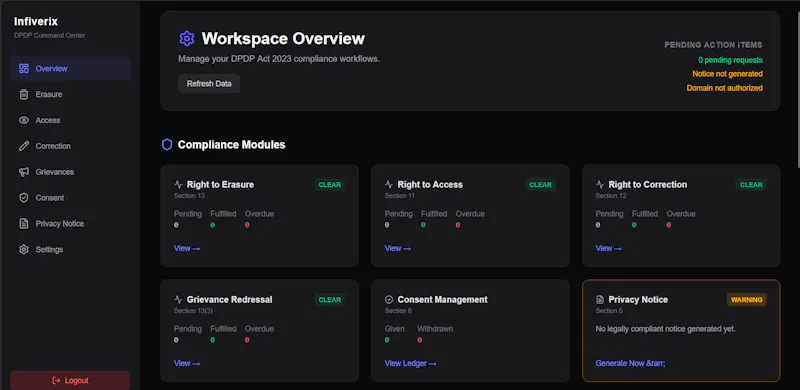The width and height of the screenshot is (800, 390).
Task: Click the Overdue label on Right to Erasure
Action: tap(259, 214)
